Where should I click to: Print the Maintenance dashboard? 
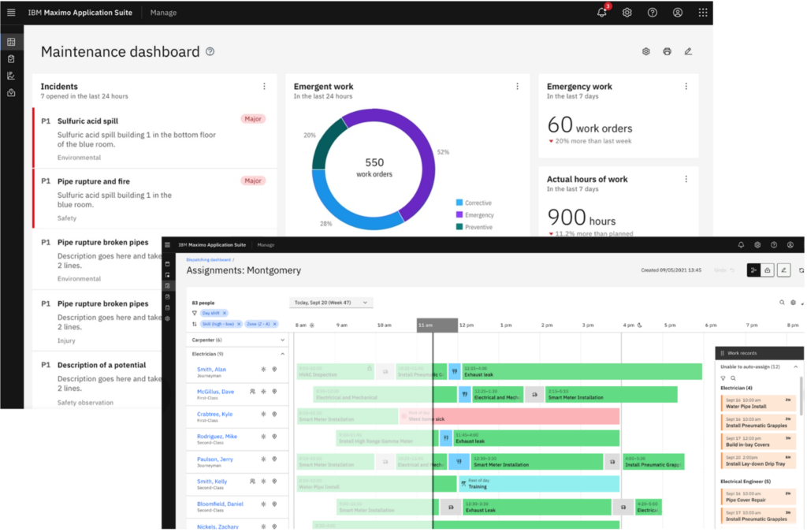point(667,50)
